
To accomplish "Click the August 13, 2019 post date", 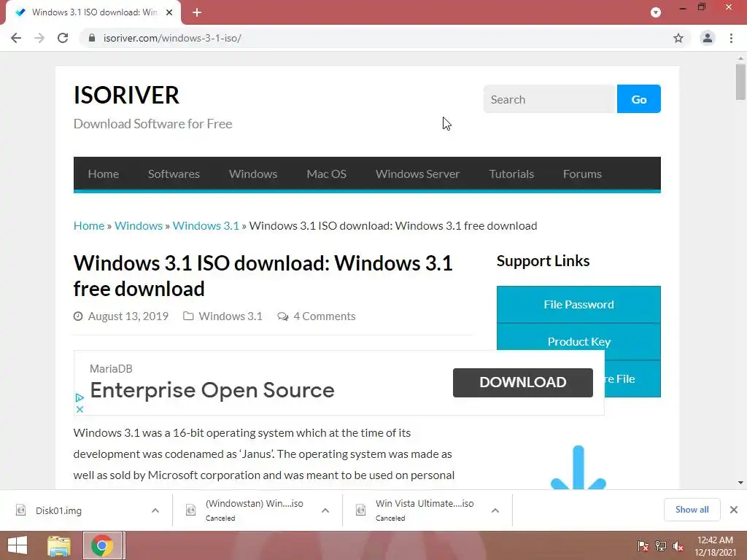I will tap(128, 316).
